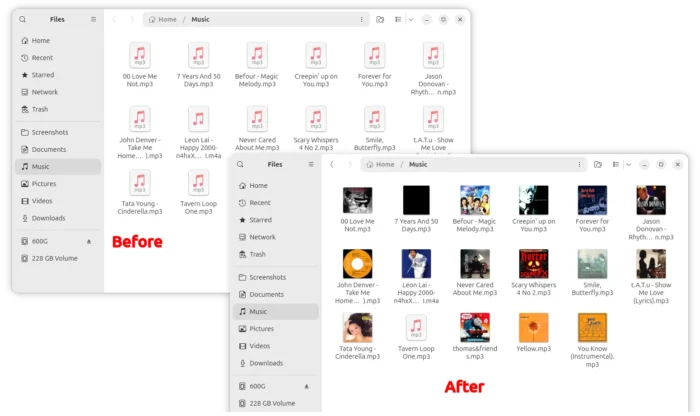
Task: Open Documents in Before window sidebar
Action: click(x=58, y=149)
